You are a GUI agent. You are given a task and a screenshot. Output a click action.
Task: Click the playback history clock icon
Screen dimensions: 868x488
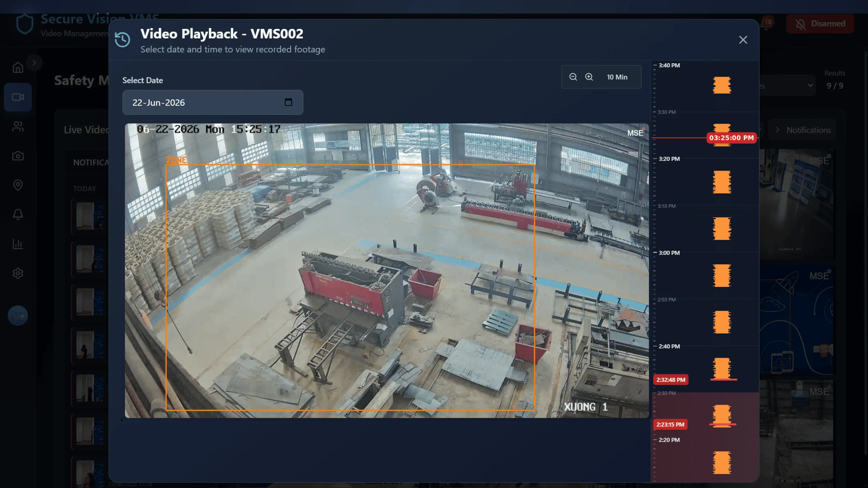click(122, 40)
